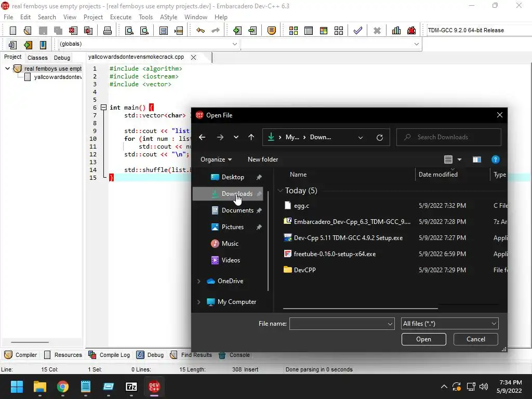
Task: Click the Compile colored-squares icon
Action: 294,31
